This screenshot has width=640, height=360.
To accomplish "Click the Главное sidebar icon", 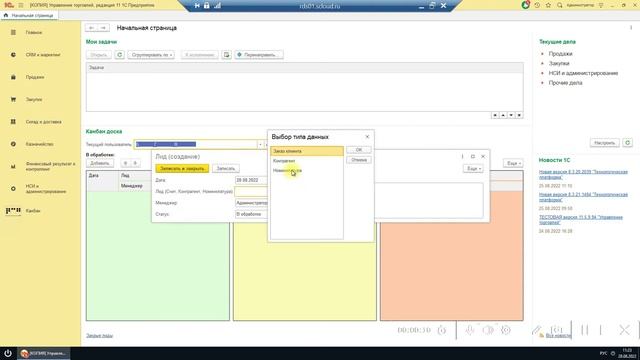I will coord(13,32).
